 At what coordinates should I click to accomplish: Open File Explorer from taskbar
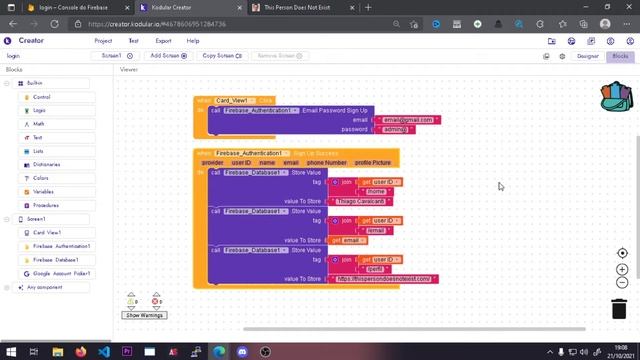tap(58, 352)
